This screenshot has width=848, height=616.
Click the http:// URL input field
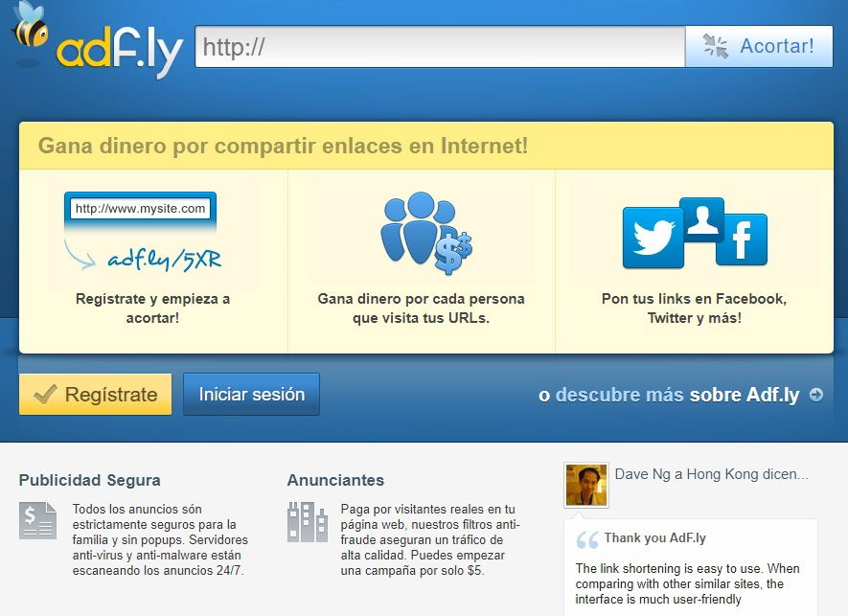coord(440,47)
